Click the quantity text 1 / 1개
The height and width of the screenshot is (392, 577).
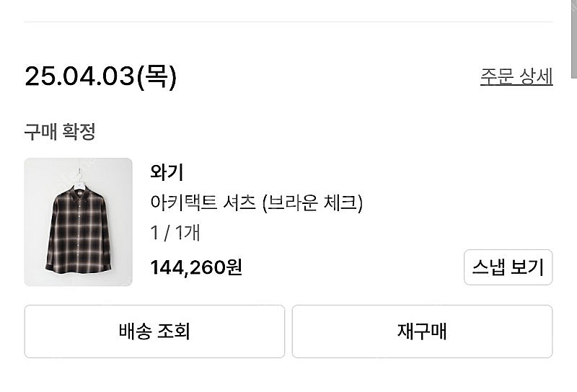click(176, 234)
